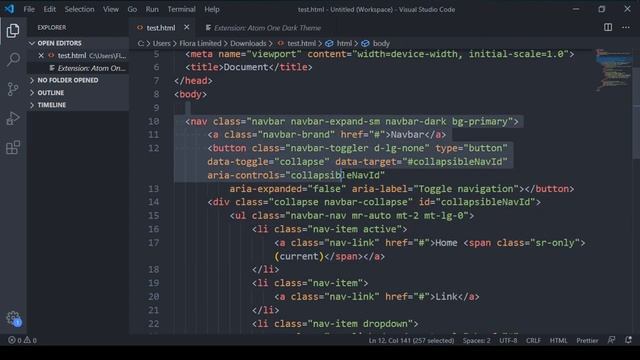Open errors and warnings in status bar

(22, 340)
